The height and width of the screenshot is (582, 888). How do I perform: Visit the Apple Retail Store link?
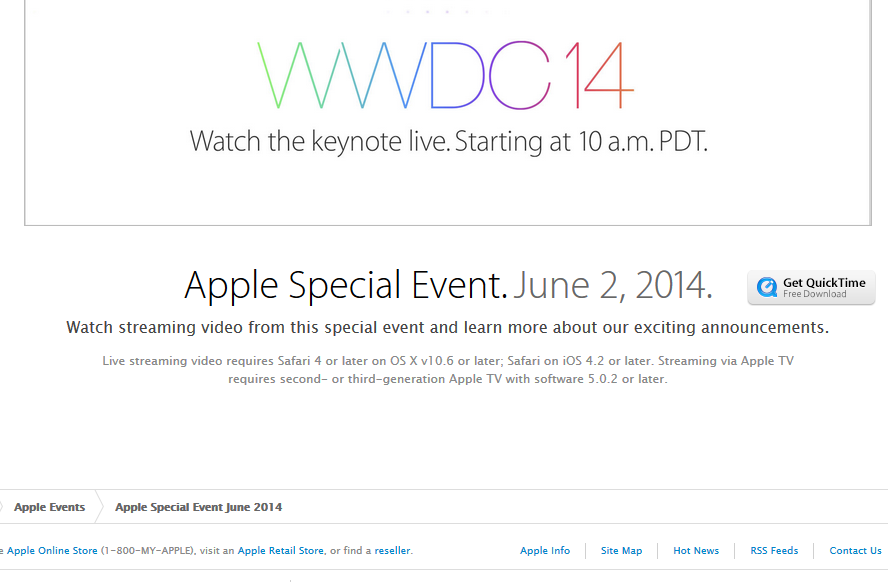[x=281, y=550]
